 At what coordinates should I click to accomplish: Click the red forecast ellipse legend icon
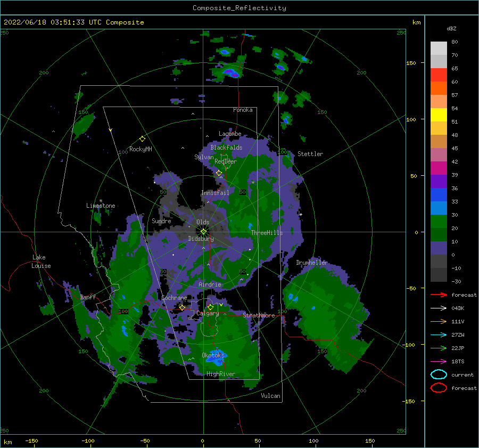[439, 388]
